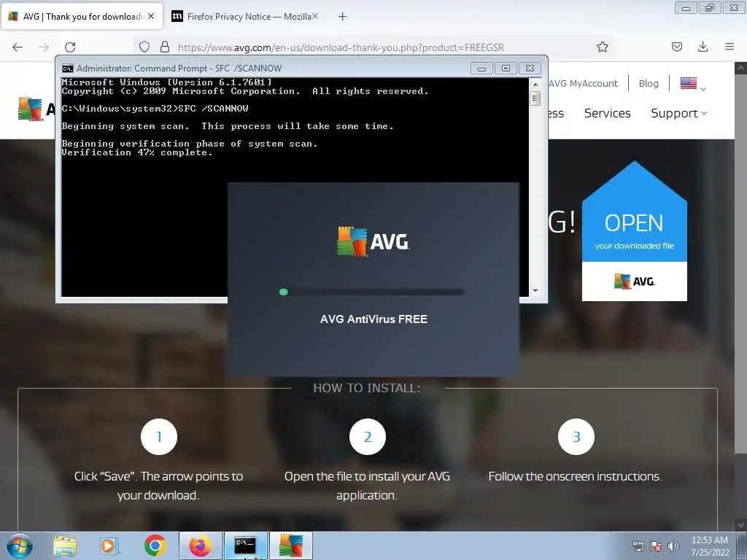Restore down the Firefox window
747x560 pixels.
(x=710, y=8)
